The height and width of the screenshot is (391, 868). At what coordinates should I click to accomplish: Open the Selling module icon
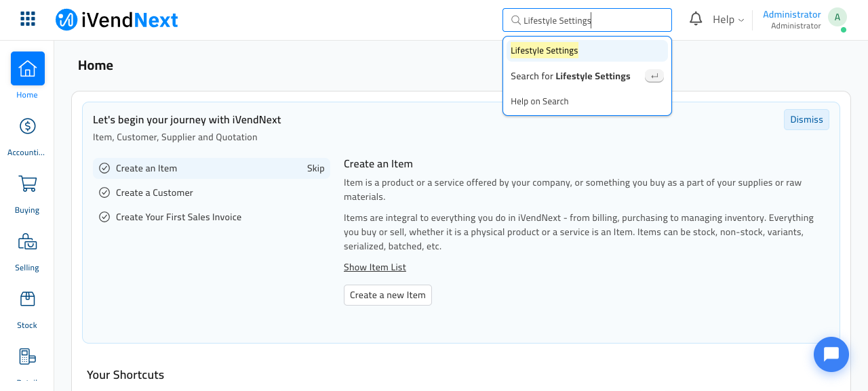tap(28, 241)
